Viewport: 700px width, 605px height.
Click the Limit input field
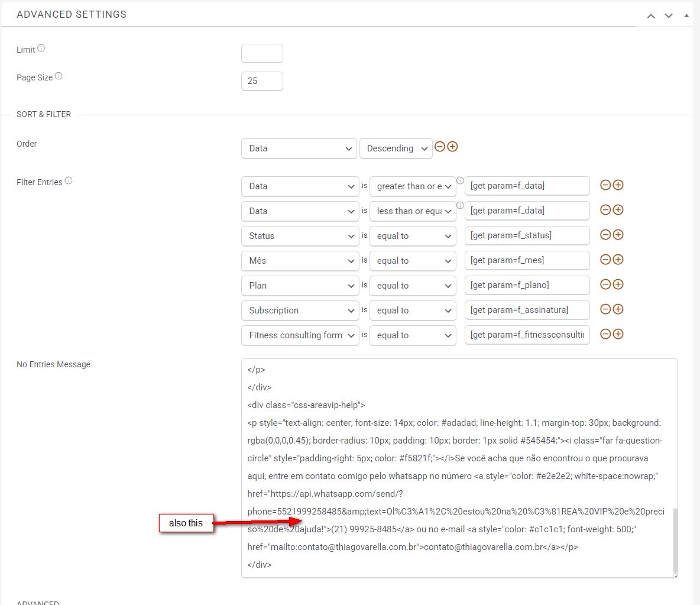pos(262,53)
